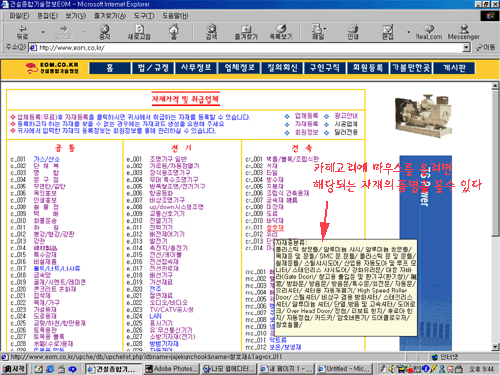Select the 구인구직 navigation tab

click(x=325, y=68)
